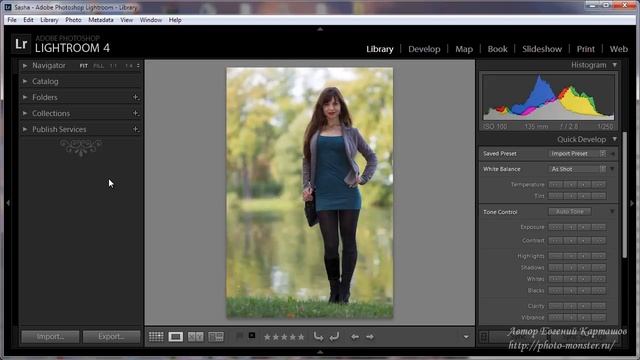This screenshot has width=640, height=360.
Task: Select next photo arrow
Action: coord(370,337)
